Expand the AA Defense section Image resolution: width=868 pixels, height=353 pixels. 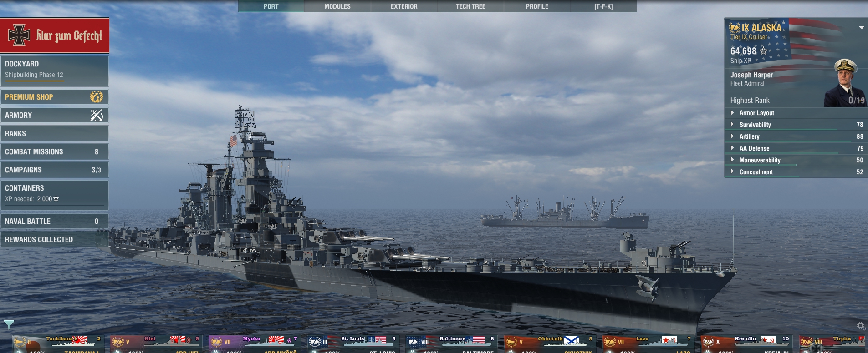coord(796,148)
